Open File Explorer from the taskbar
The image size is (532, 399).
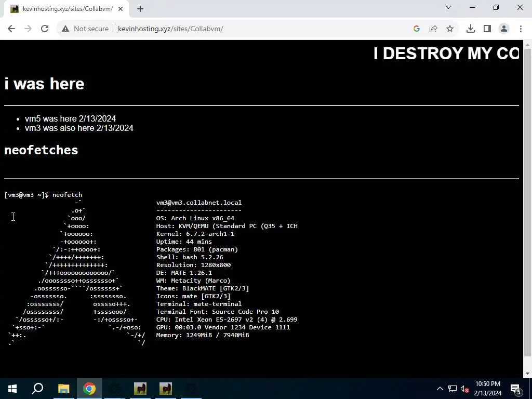tap(63, 389)
